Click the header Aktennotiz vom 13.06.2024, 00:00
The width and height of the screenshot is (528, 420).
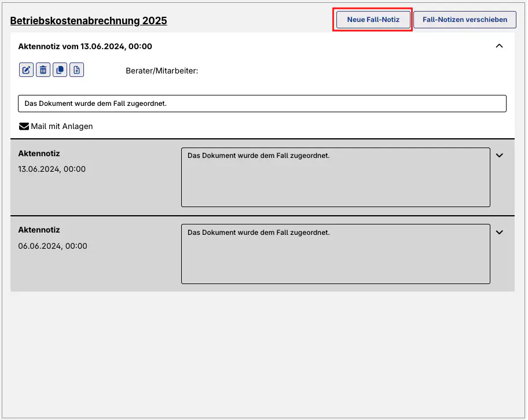[x=85, y=46]
